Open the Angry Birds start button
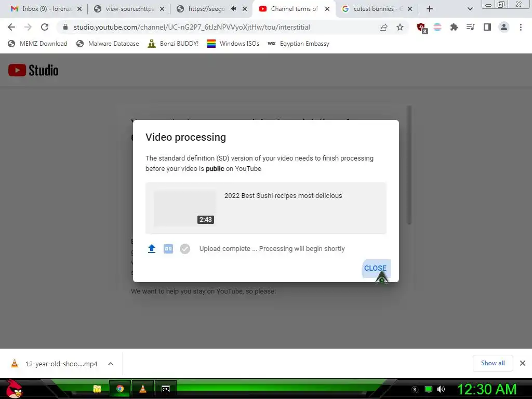 [x=13, y=389]
